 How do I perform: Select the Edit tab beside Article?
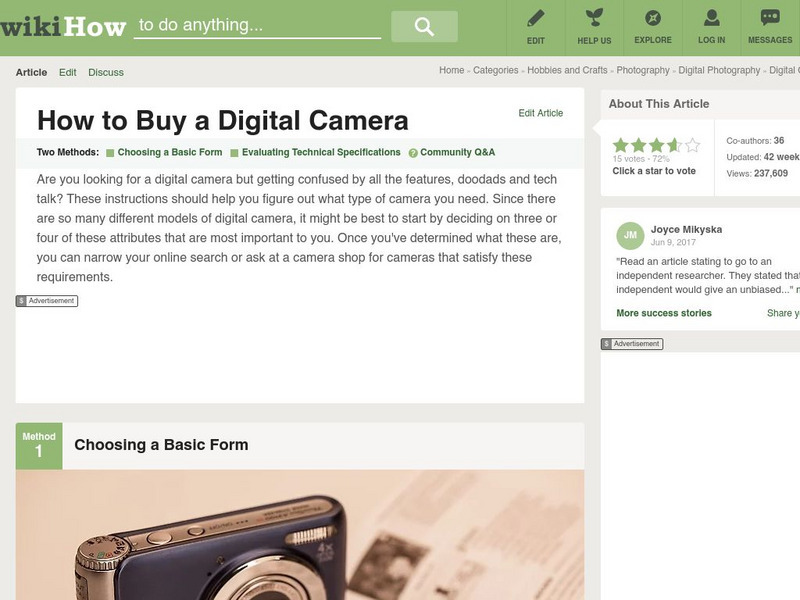(67, 72)
